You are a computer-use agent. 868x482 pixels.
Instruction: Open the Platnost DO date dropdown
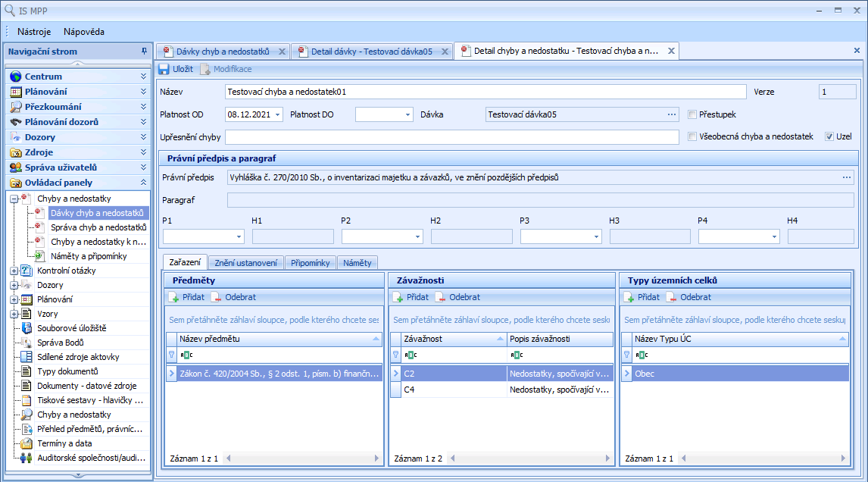[x=408, y=114]
